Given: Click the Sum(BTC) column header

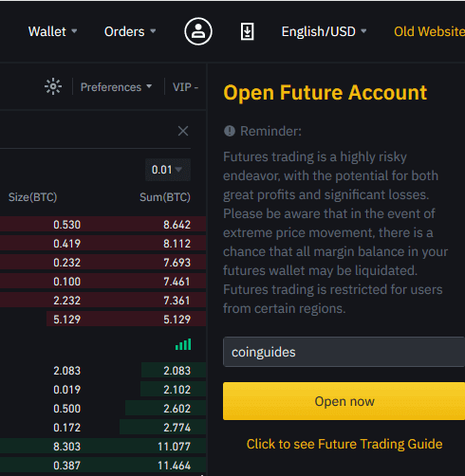Looking at the screenshot, I should (165, 197).
